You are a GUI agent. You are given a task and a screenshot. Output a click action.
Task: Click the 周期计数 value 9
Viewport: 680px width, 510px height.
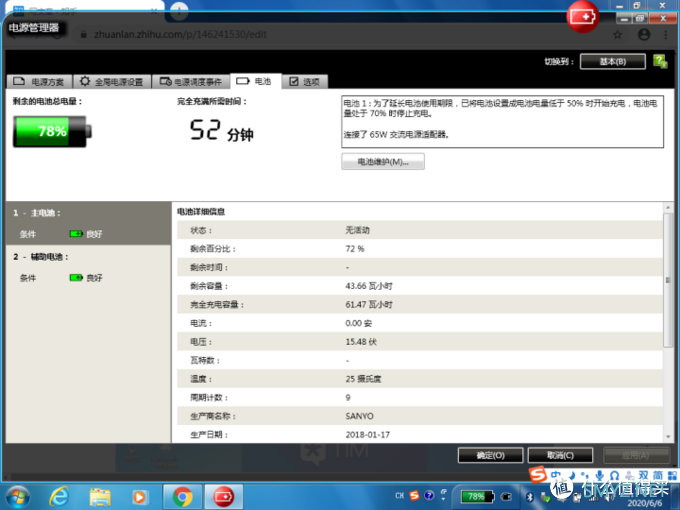(x=348, y=398)
